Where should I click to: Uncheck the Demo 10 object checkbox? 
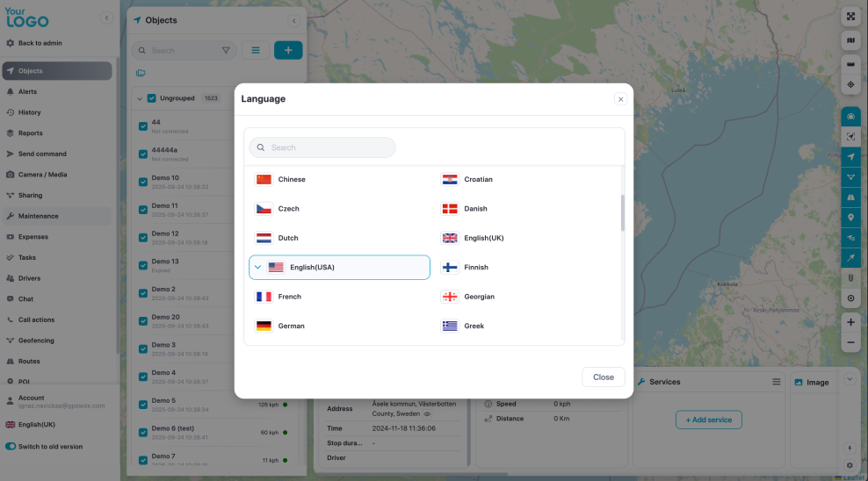(143, 182)
